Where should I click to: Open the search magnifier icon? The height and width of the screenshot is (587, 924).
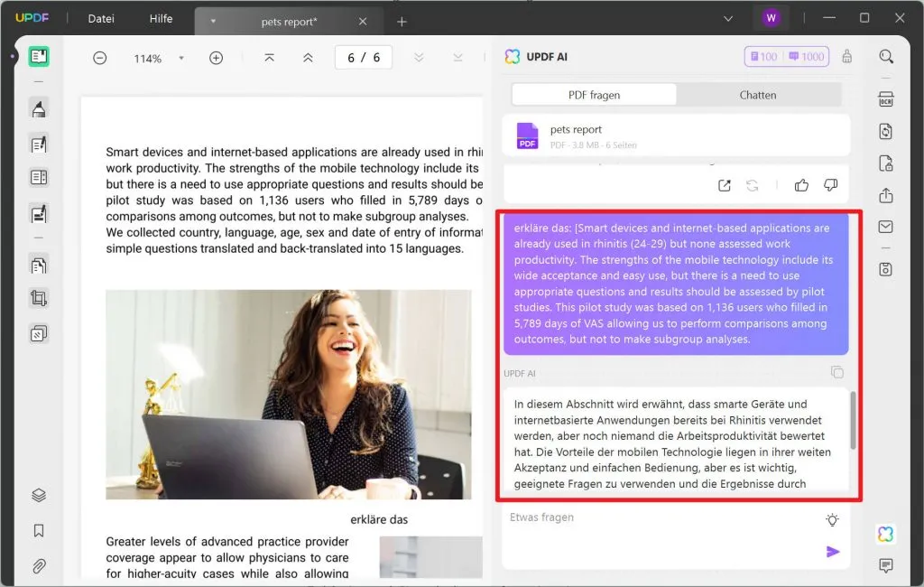coord(886,57)
